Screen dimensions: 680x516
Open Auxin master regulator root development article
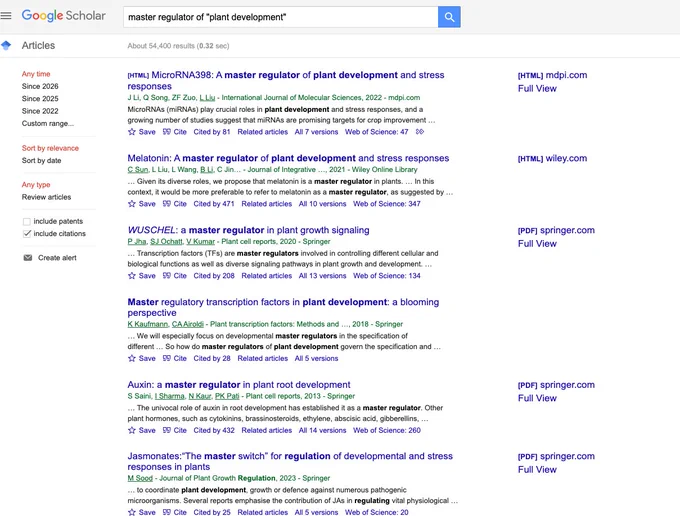pos(239,385)
